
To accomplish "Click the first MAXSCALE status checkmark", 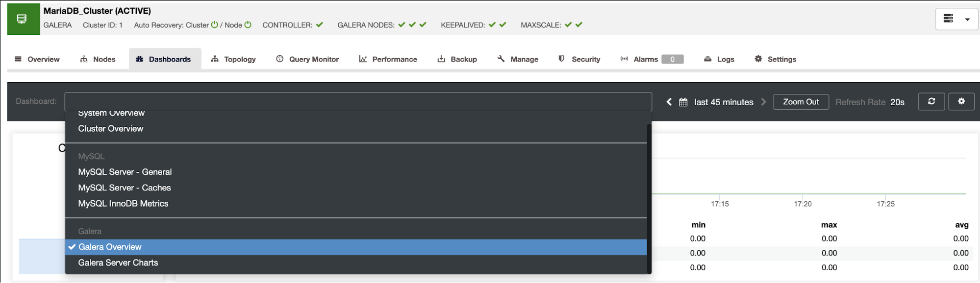I will tap(568, 24).
